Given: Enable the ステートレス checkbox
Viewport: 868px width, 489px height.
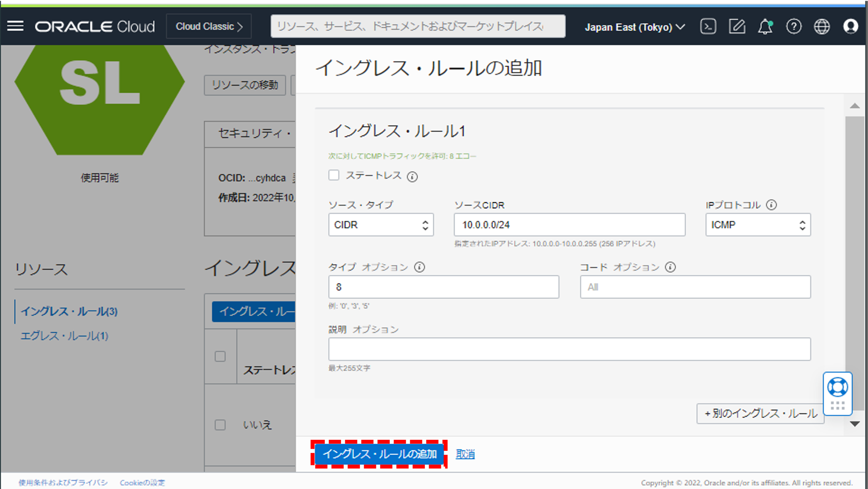Looking at the screenshot, I should (334, 175).
